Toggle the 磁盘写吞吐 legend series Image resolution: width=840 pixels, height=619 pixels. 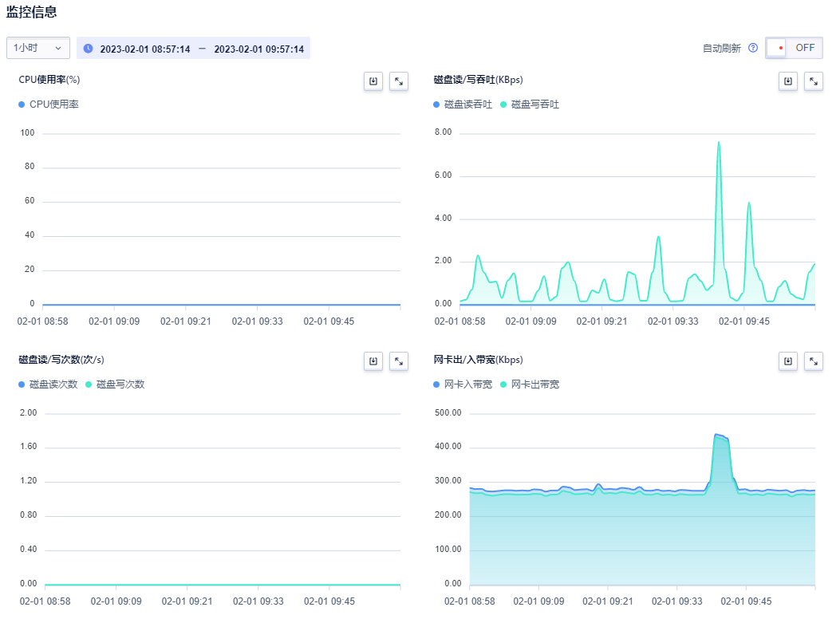530,104
